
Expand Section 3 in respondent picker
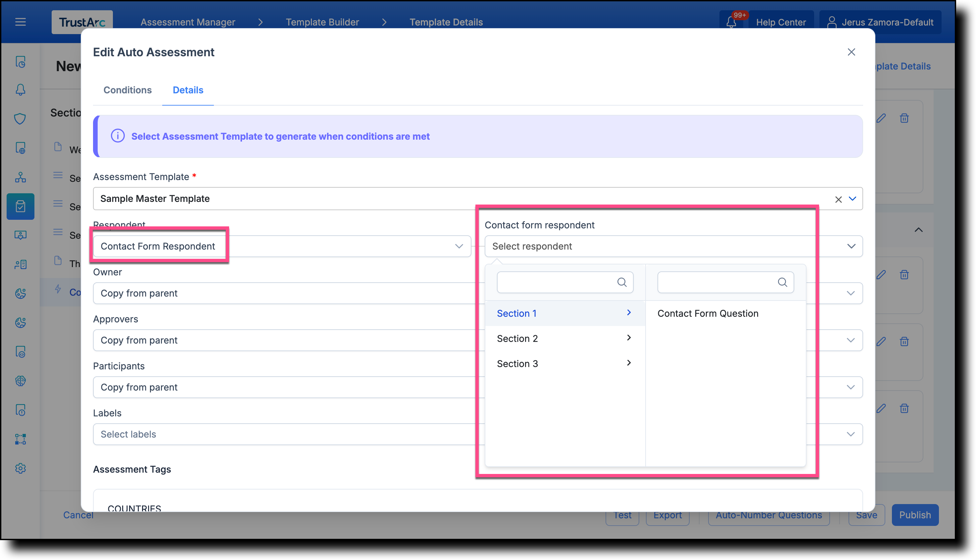click(x=565, y=363)
